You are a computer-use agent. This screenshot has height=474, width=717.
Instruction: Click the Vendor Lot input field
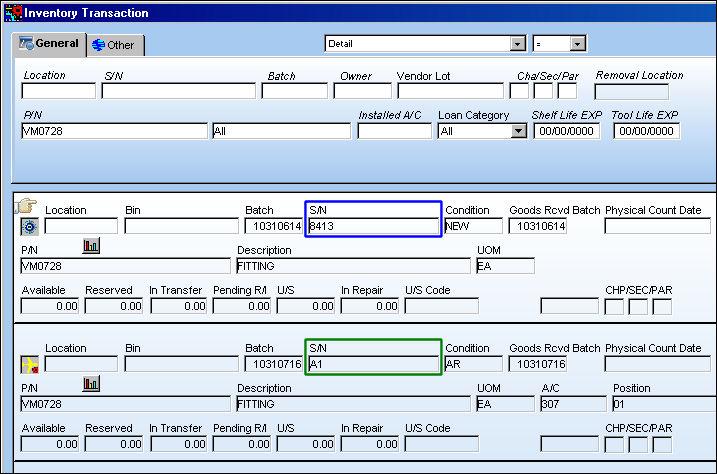click(450, 91)
